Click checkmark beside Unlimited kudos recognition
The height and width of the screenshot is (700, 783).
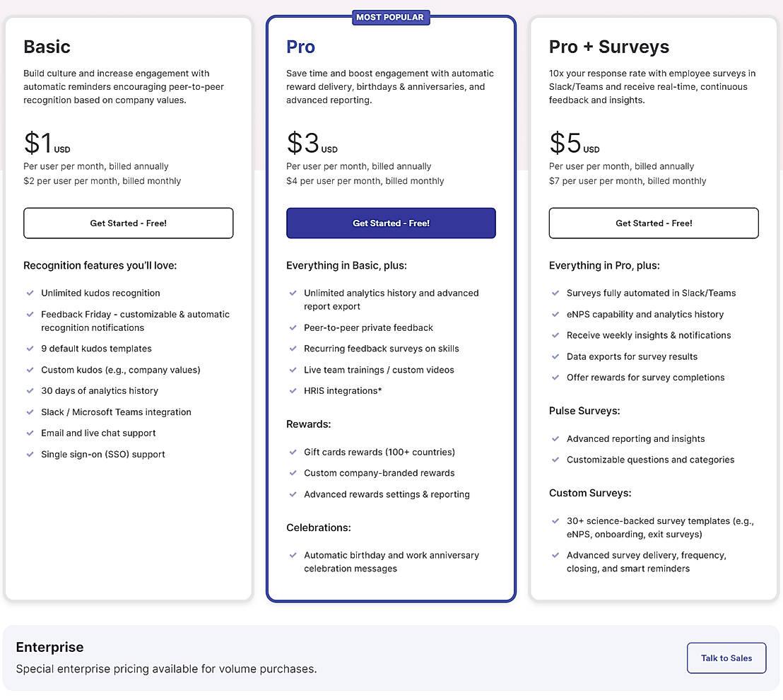tap(30, 293)
